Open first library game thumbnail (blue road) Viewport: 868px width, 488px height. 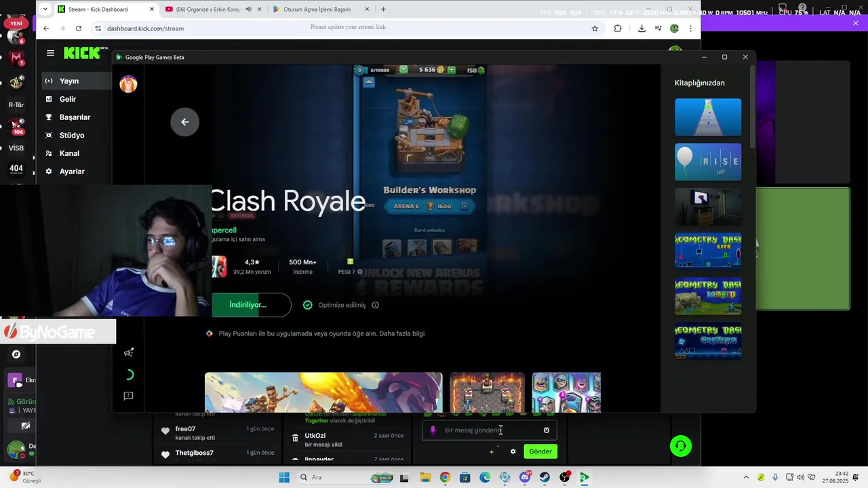click(x=708, y=117)
